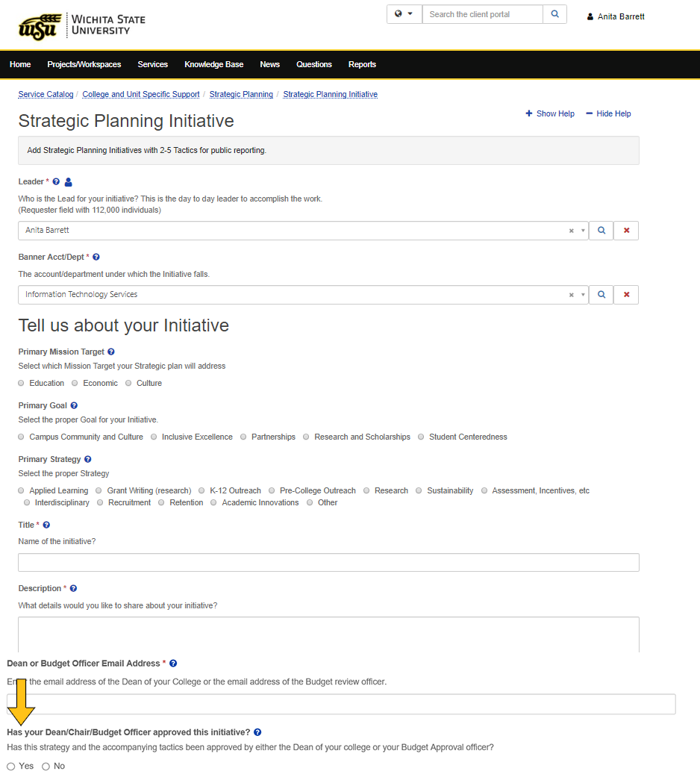The image size is (700, 780).
Task: Click into the Description text area
Action: 328,634
